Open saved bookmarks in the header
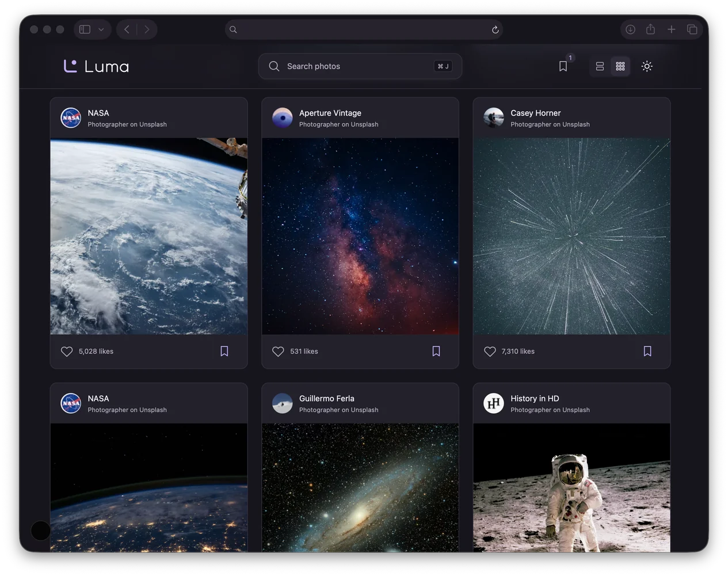Viewport: 728px width, 576px height. point(563,66)
